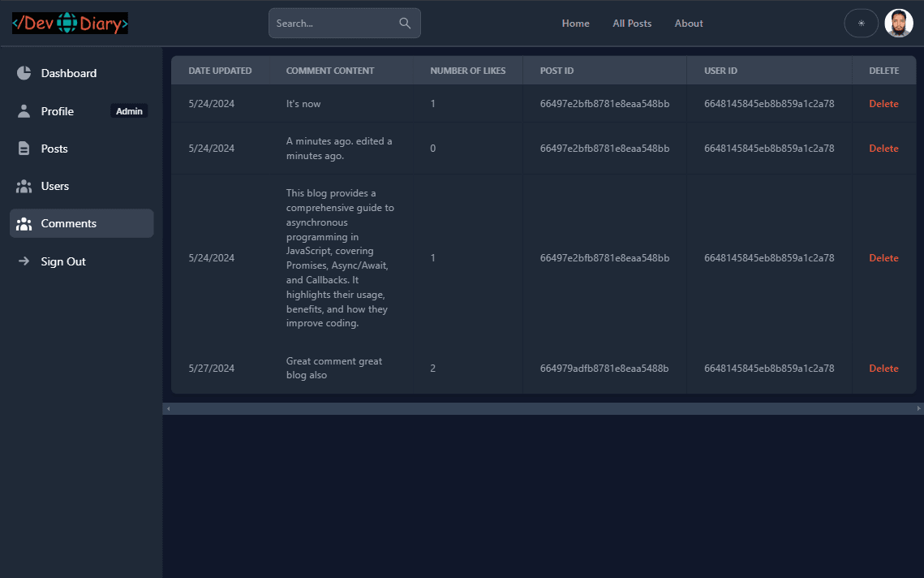Click the Users group icon

click(x=24, y=186)
